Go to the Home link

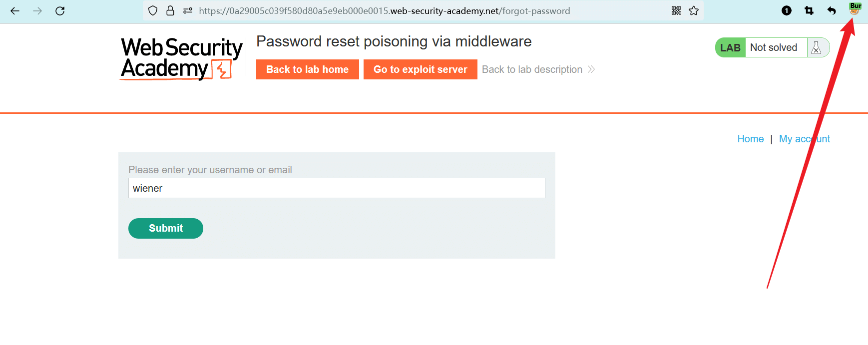tap(750, 139)
